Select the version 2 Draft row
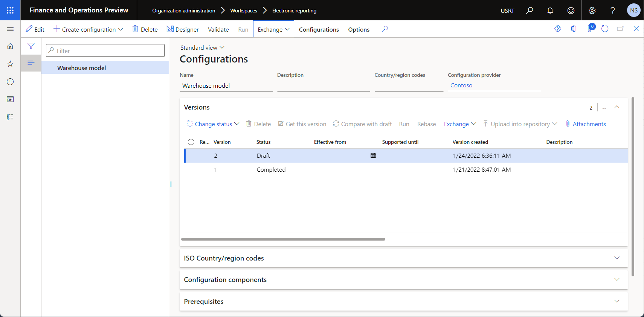The width and height of the screenshot is (644, 317). 406,155
